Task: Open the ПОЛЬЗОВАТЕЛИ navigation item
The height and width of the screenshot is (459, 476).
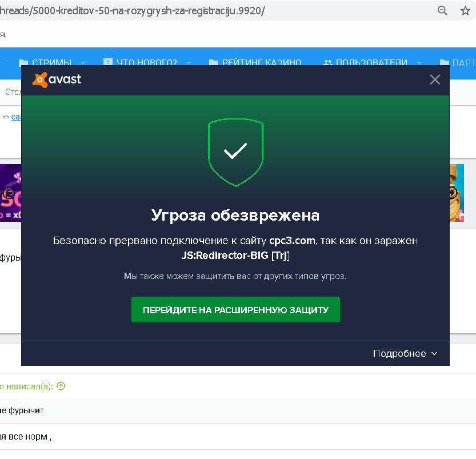Action: 365,62
